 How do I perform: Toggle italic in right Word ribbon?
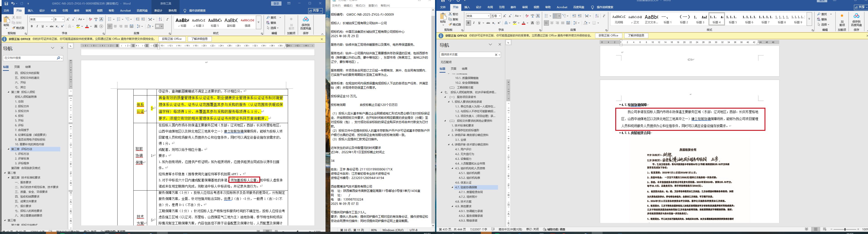(474, 23)
